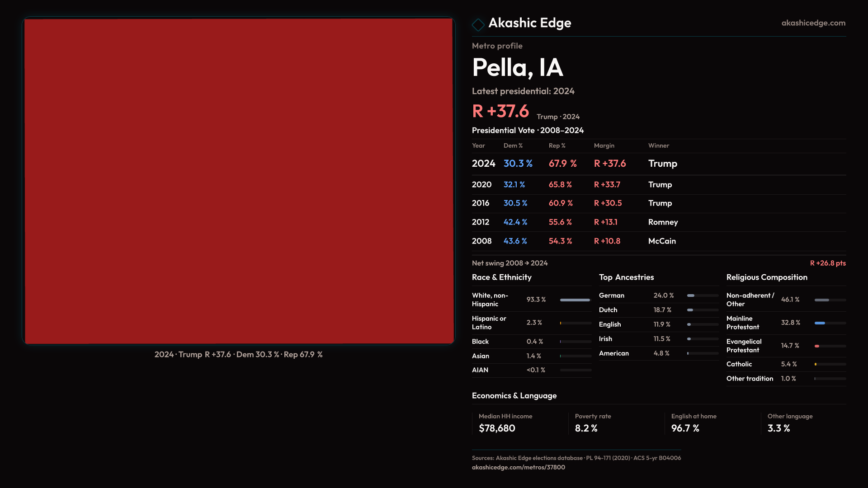Click the Catholic yellow bar indicator
The width and height of the screenshot is (868, 488).
coord(816,364)
